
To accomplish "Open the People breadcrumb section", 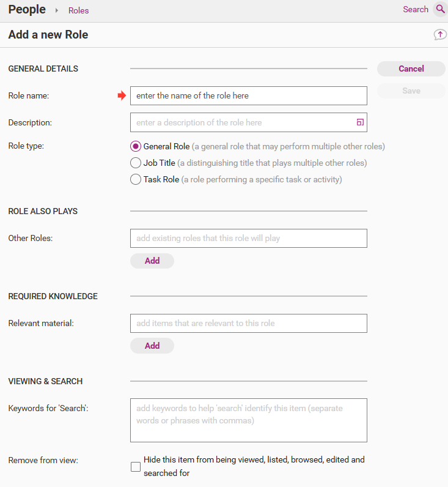I will (x=27, y=10).
